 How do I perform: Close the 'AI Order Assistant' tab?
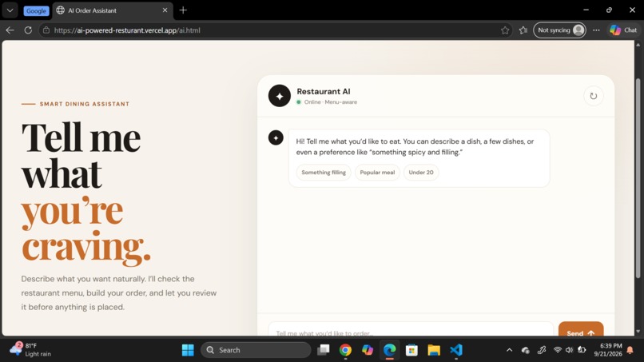[x=165, y=10]
